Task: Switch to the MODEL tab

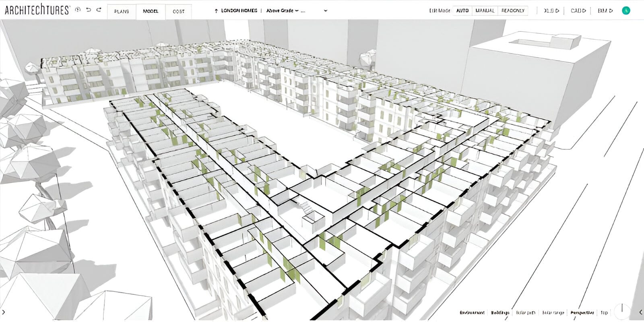Action: (151, 11)
